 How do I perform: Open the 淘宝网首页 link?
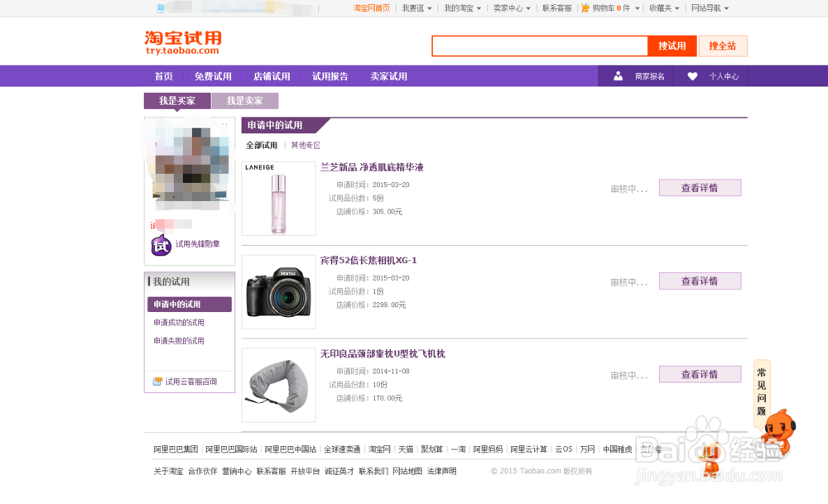click(371, 8)
